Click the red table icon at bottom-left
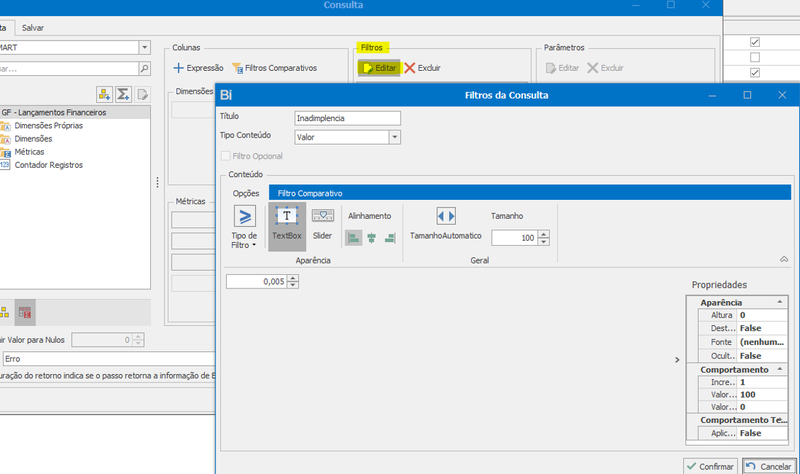Screen dimensions: 800x474 [25, 313]
